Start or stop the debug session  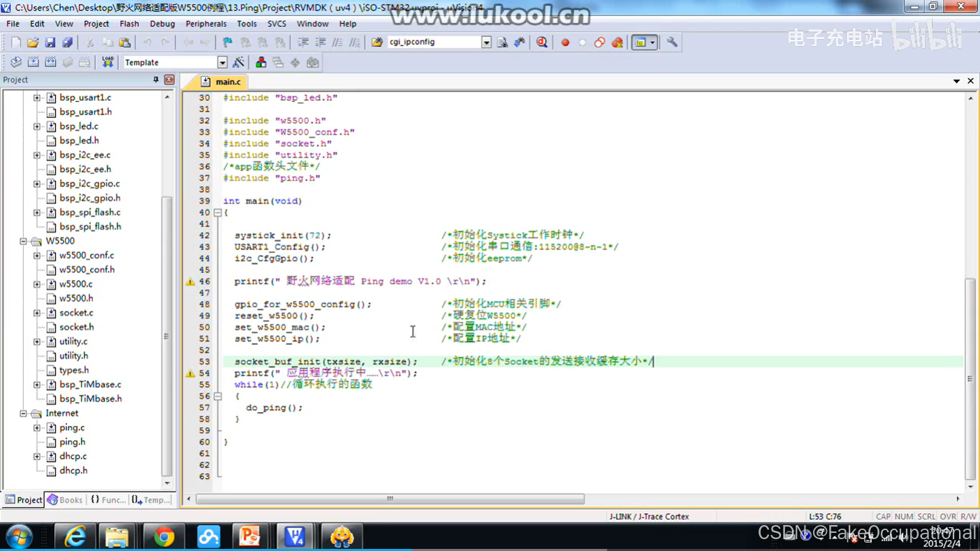coord(542,43)
